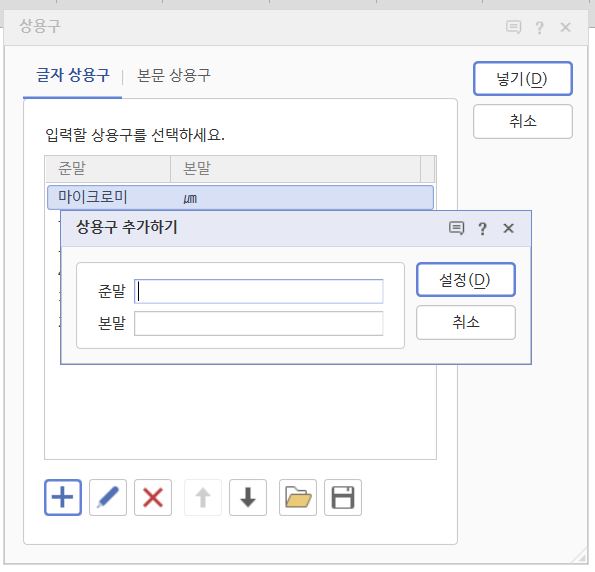The width and height of the screenshot is (595, 572).
Task: Click the ㎛ value in the list
Action: coord(190,198)
